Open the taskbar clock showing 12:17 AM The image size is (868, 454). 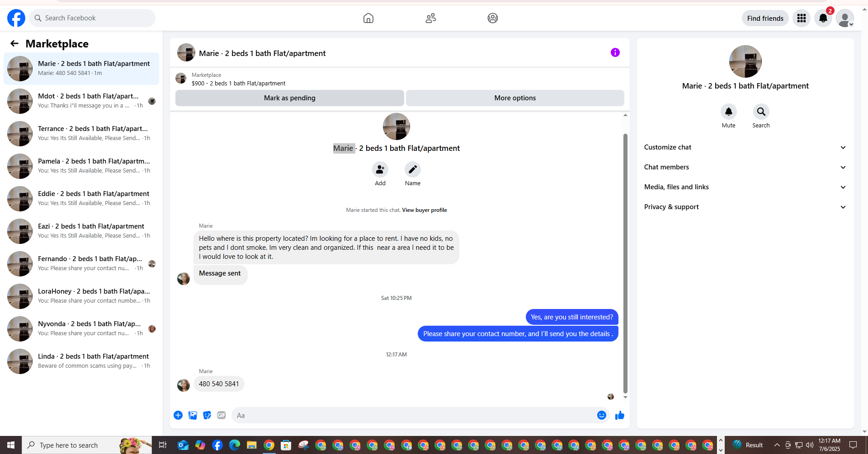[x=830, y=445]
